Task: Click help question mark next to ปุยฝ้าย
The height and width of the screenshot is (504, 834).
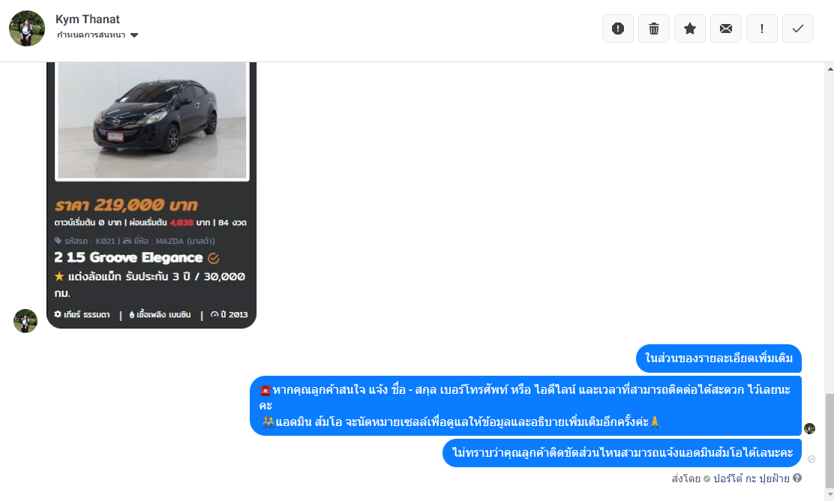Action: [796, 478]
